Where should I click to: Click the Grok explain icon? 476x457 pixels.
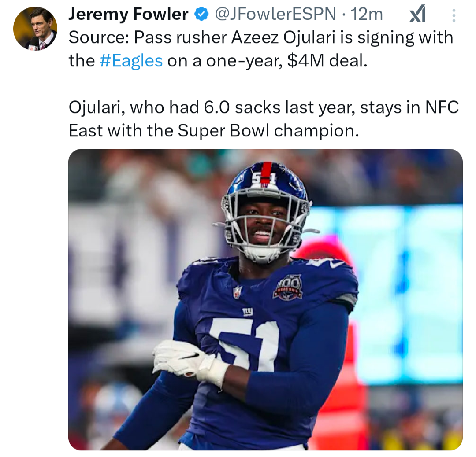click(418, 15)
